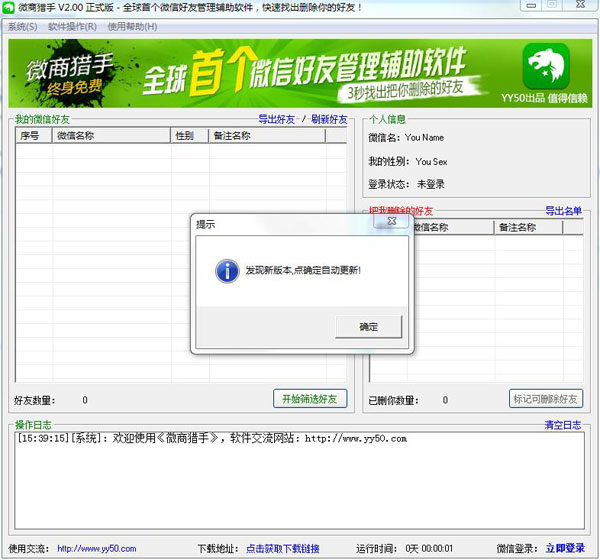The height and width of the screenshot is (560, 600).
Task: Click the 刷新好友 link
Action: tap(329, 119)
